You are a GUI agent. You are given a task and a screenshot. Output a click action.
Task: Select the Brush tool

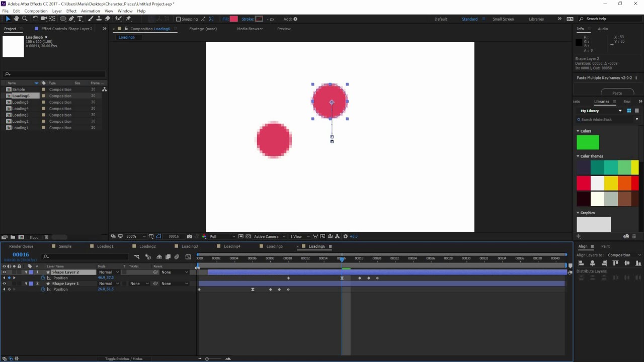91,19
